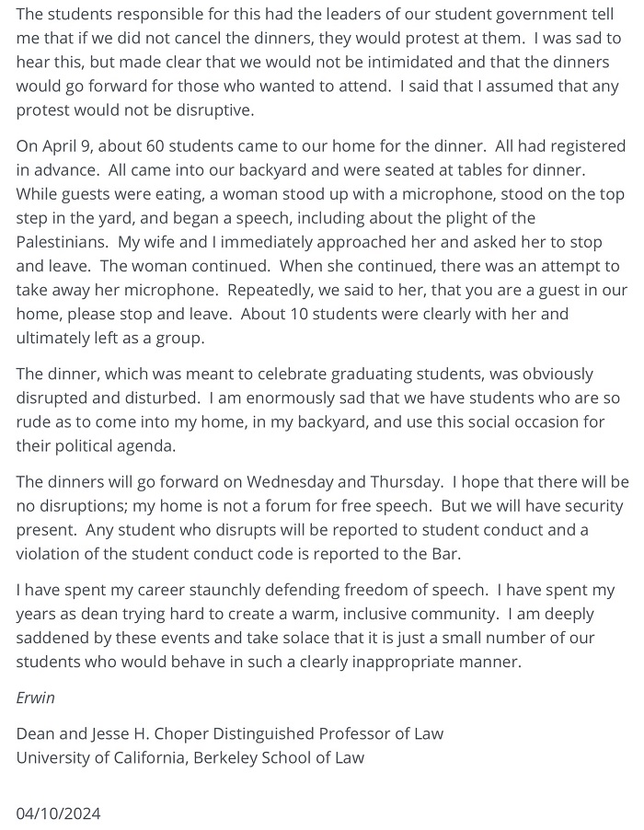Click the "Dean and Jesse H. Choper" title line
Screen dimensions: 644x830
pyautogui.click(x=230, y=733)
